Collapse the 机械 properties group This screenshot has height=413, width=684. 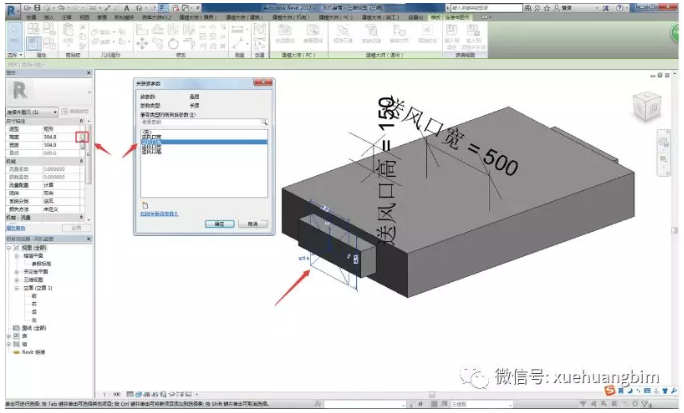pyautogui.click(x=81, y=161)
